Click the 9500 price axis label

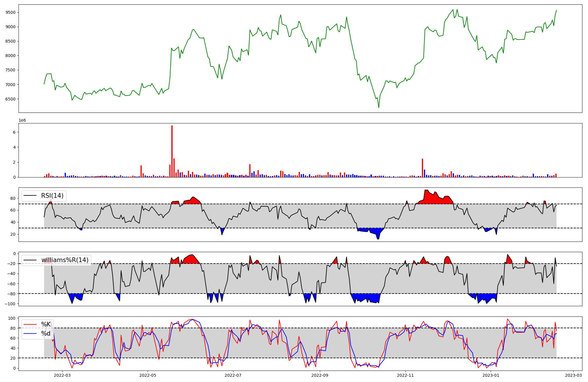10,12
